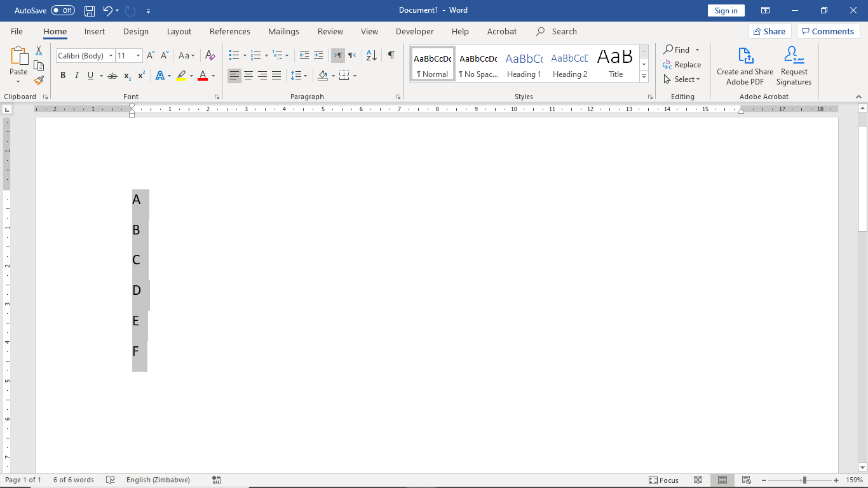Click the proofing check icon in status bar
This screenshot has width=868, height=488.
click(x=110, y=480)
